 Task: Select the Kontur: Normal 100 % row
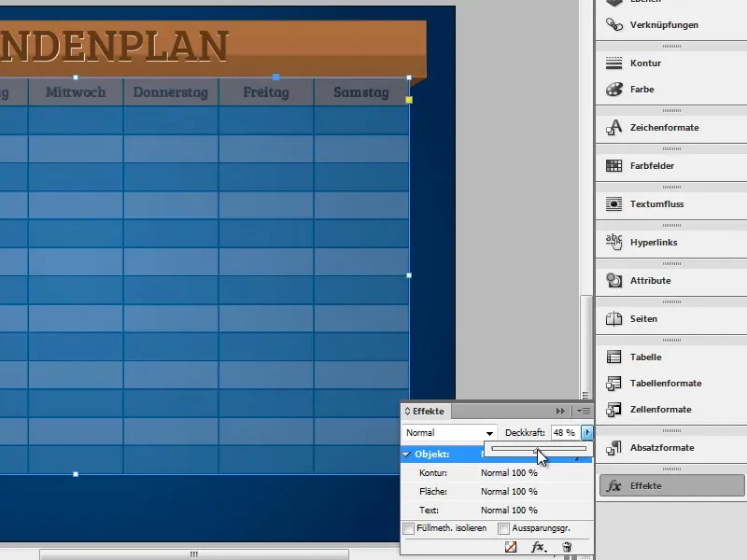click(x=497, y=473)
